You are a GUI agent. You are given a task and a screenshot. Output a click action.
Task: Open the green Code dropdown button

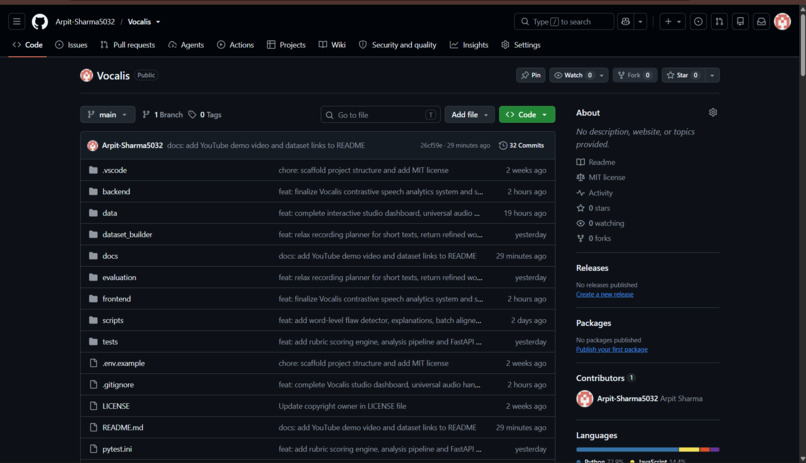pyautogui.click(x=527, y=115)
